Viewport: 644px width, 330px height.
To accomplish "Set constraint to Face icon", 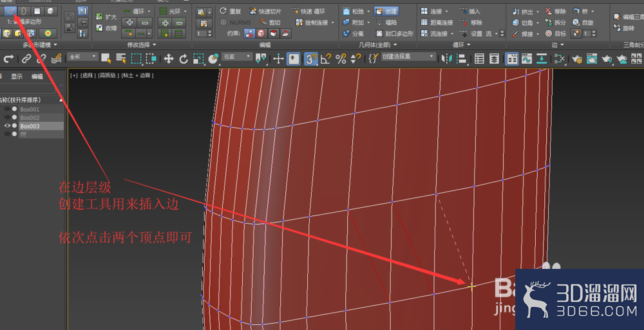I will point(273,33).
